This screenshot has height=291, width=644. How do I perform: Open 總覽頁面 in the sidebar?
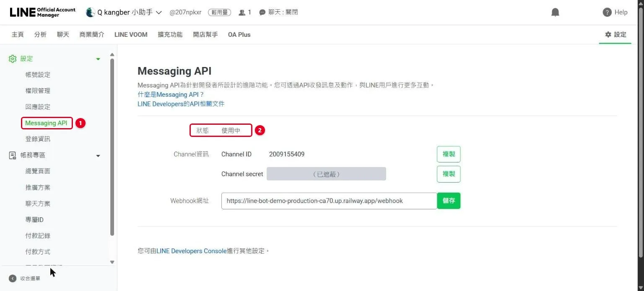tap(38, 171)
